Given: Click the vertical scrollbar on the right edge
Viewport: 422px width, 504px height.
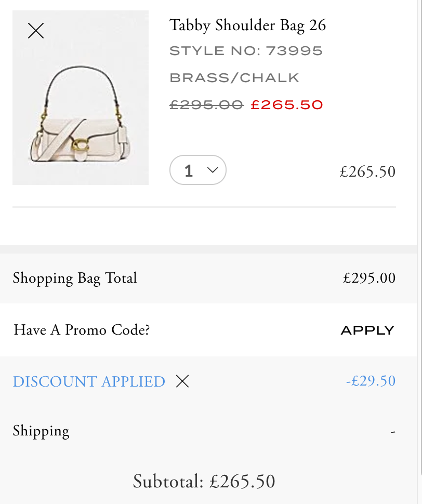Looking at the screenshot, I should click(x=419, y=252).
